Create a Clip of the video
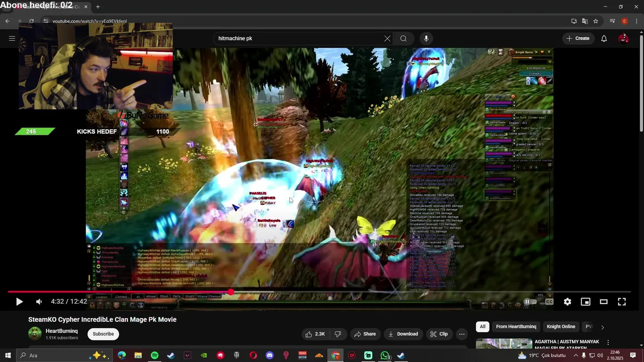Viewport: 644px width, 362px height. [439, 334]
